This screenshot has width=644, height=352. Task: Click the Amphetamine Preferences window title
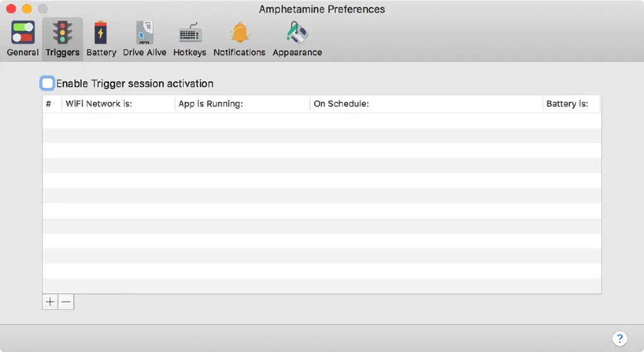coord(321,9)
